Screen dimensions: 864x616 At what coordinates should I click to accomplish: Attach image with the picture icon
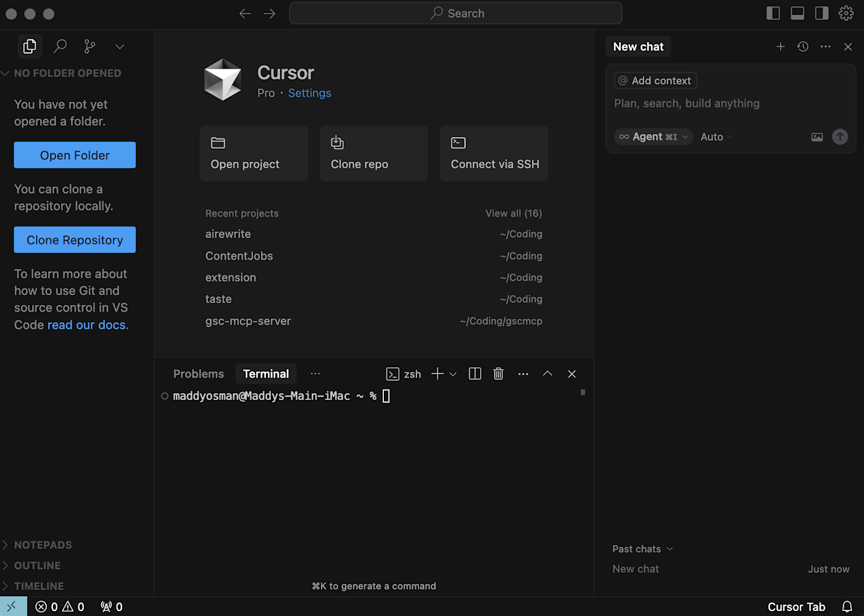click(817, 137)
